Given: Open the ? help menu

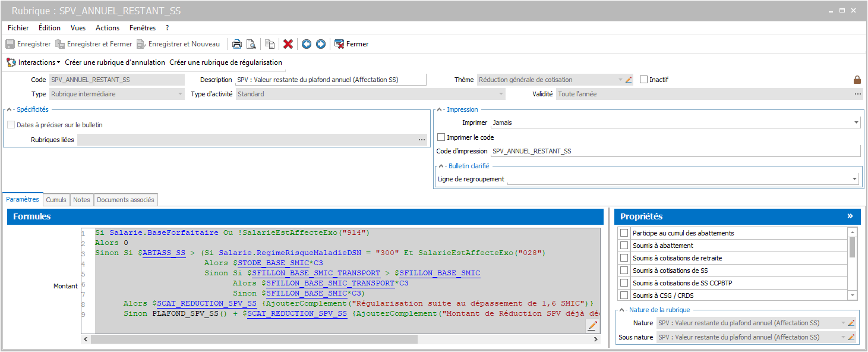Looking at the screenshot, I should coord(168,28).
